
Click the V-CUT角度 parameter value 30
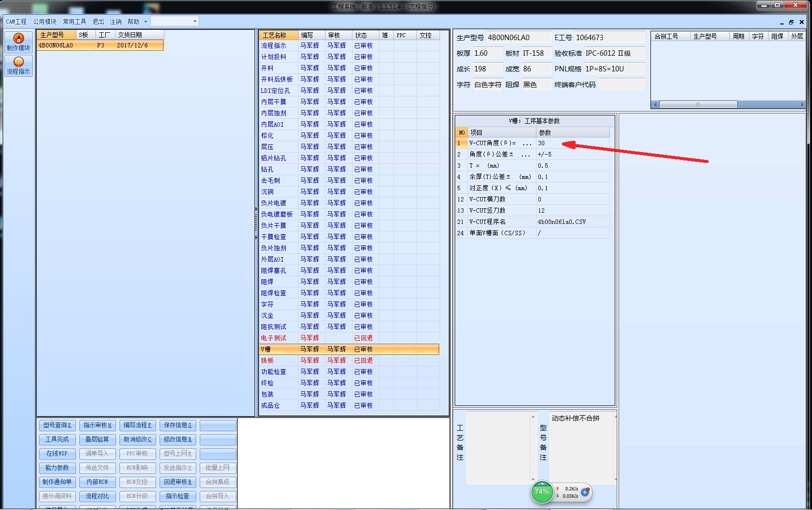point(573,143)
